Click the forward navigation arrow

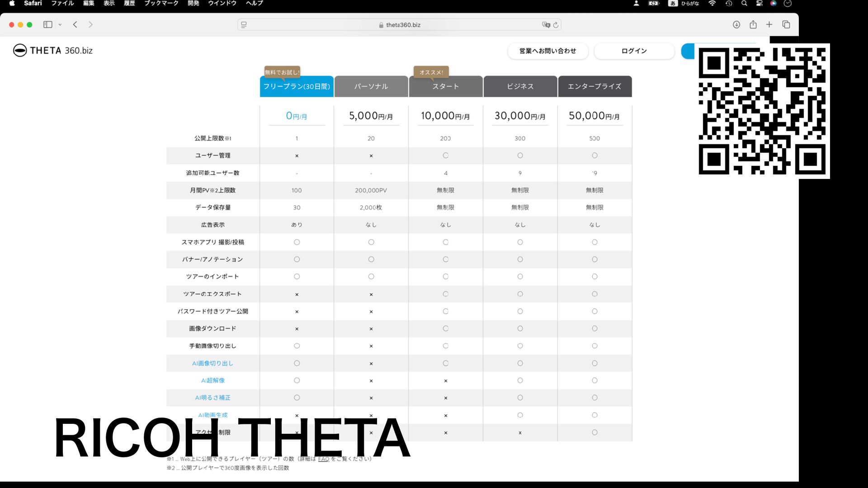tap(90, 24)
